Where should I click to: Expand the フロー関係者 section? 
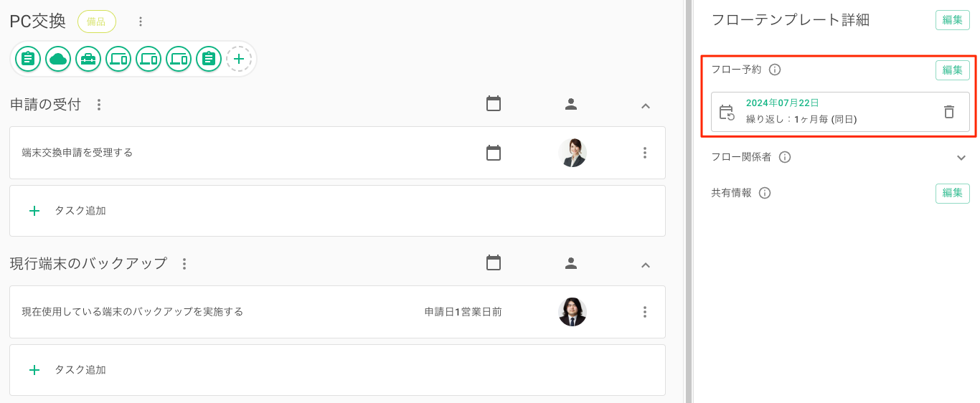tap(961, 158)
